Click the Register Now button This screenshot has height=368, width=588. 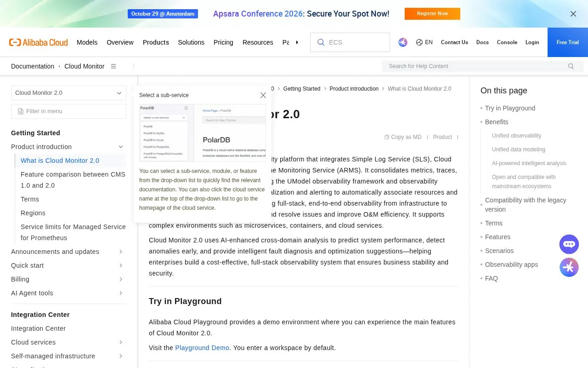pyautogui.click(x=432, y=14)
